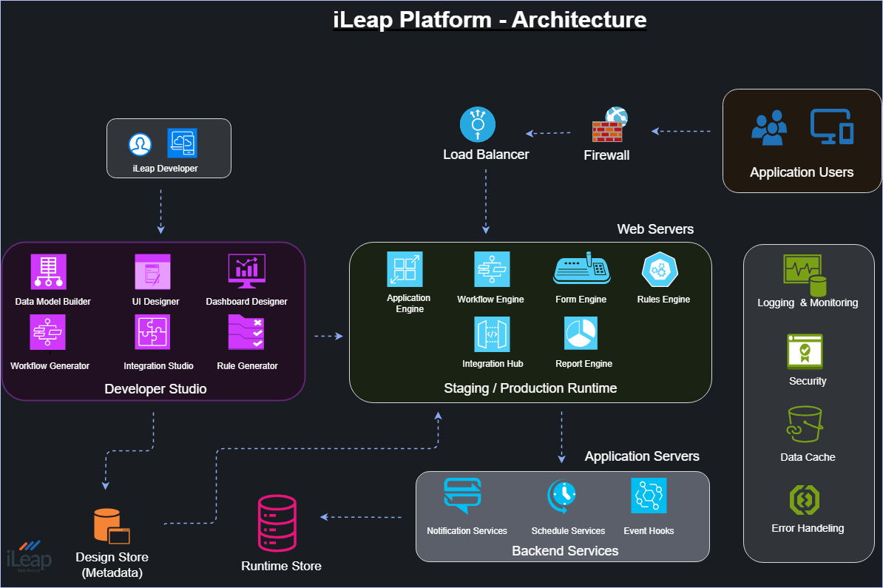Click the Backend Services label
883x588 pixels.
click(565, 551)
